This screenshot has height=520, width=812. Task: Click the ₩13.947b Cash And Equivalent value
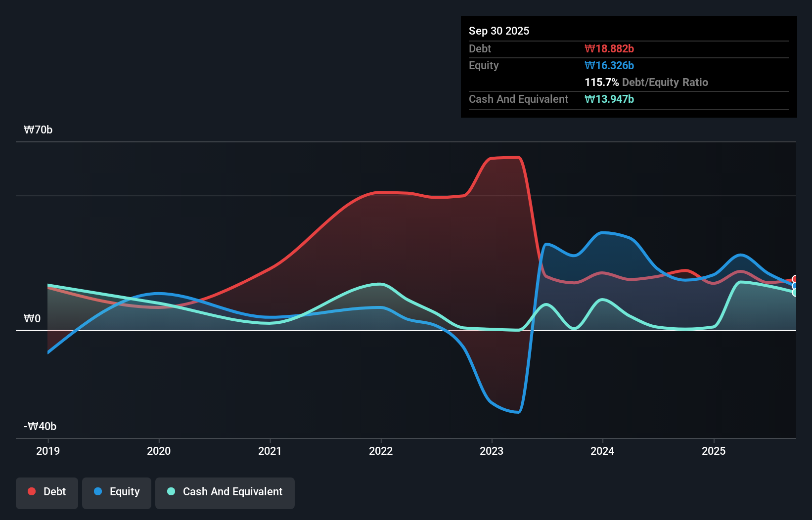tap(609, 99)
